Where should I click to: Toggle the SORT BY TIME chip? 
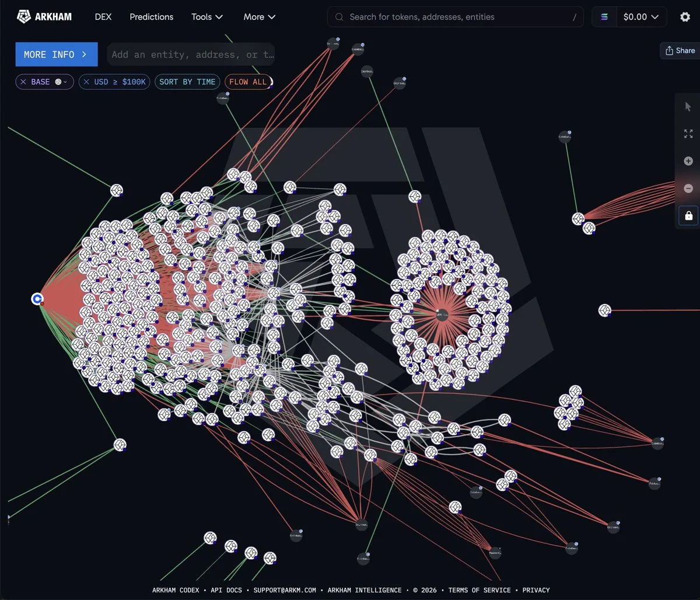(187, 82)
